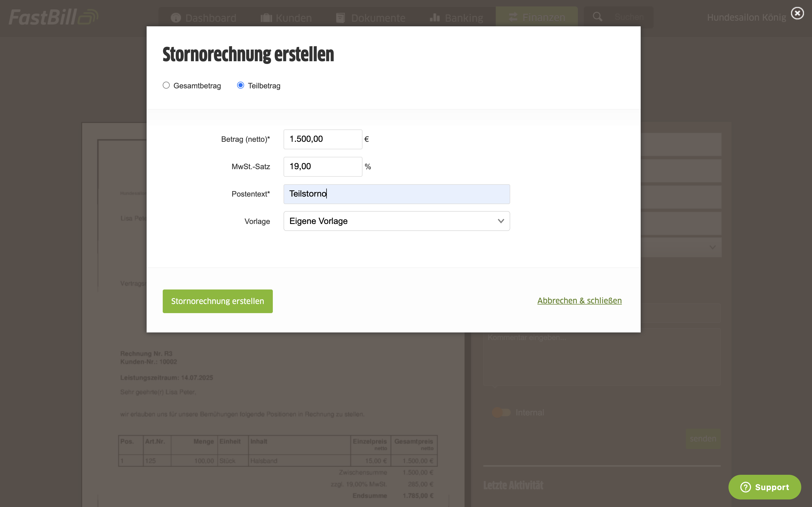Open the Hundesailon König account menu

pos(746,17)
